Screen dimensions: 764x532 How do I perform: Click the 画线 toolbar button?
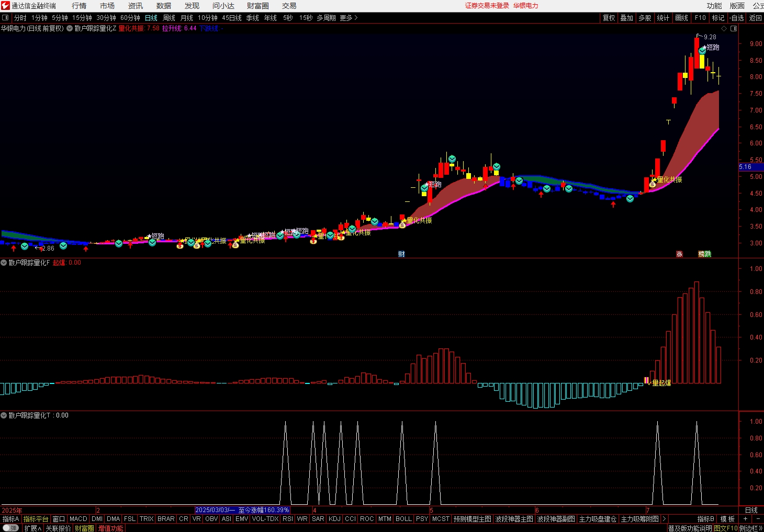[x=682, y=18]
